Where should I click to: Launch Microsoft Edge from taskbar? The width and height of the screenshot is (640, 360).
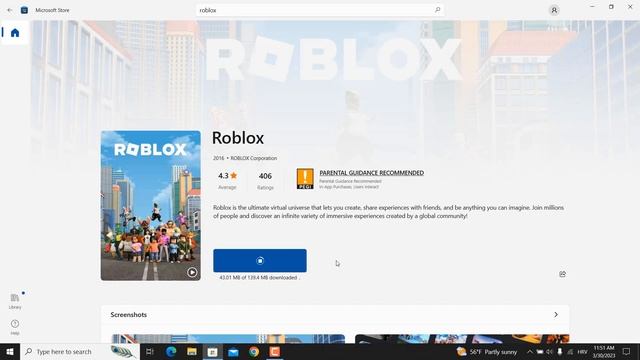coord(171,351)
